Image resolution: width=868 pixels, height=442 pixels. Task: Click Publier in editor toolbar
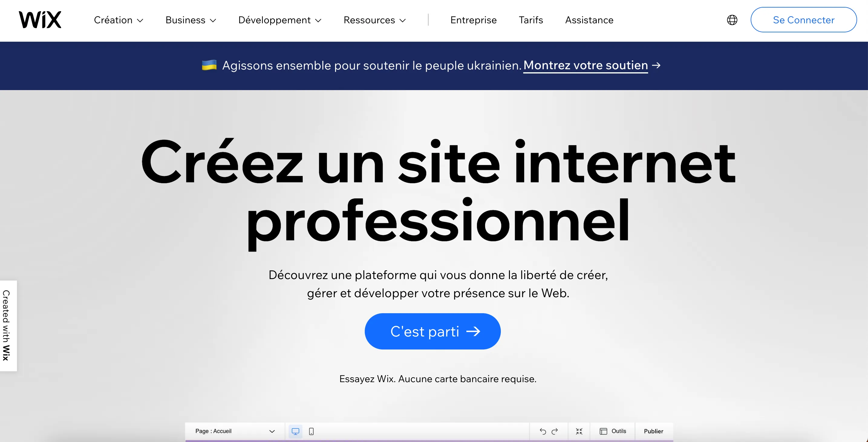pos(653,431)
